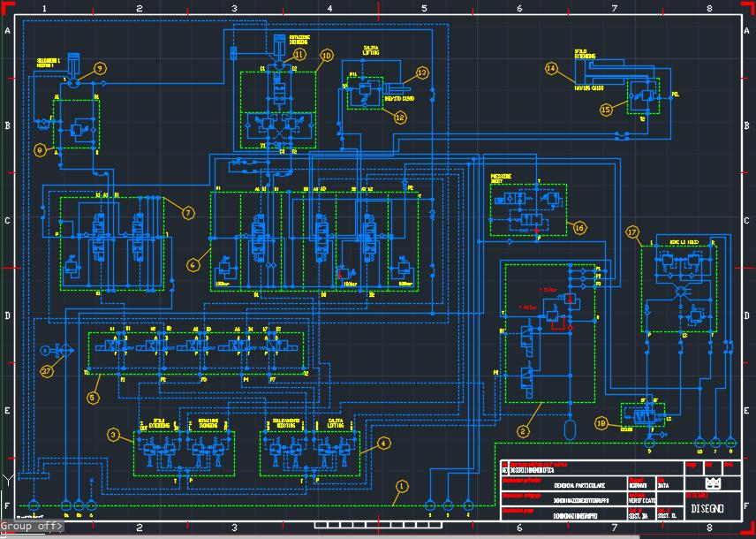Click callout balloon number 7
The height and width of the screenshot is (539, 756).
point(187,213)
